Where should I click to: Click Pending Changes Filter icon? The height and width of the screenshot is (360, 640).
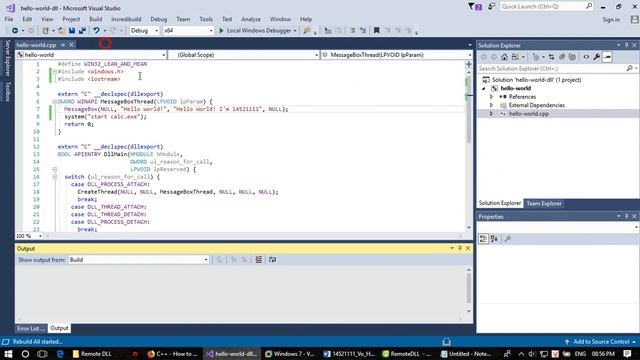[x=536, y=57]
